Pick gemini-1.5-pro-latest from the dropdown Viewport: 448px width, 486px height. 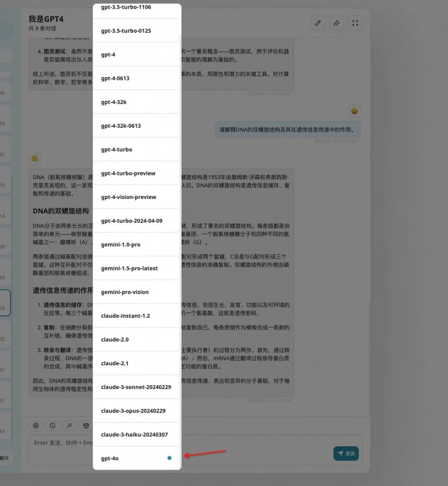129,268
